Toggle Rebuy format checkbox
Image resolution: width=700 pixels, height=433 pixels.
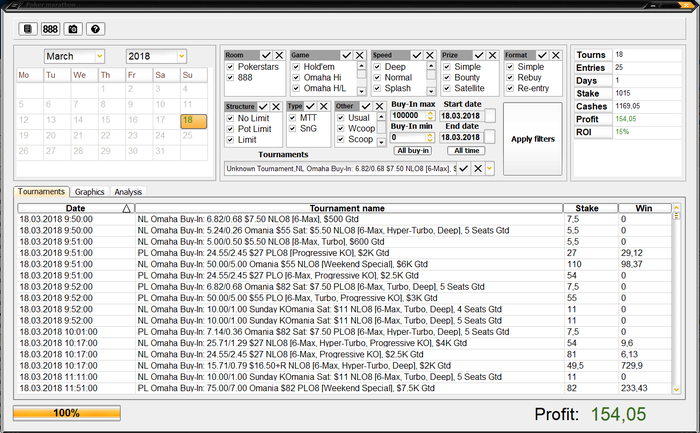510,78
